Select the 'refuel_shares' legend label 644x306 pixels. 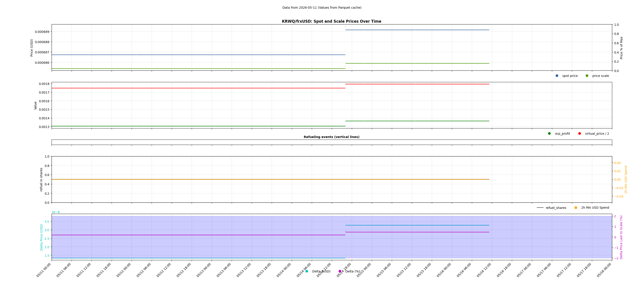coord(556,208)
